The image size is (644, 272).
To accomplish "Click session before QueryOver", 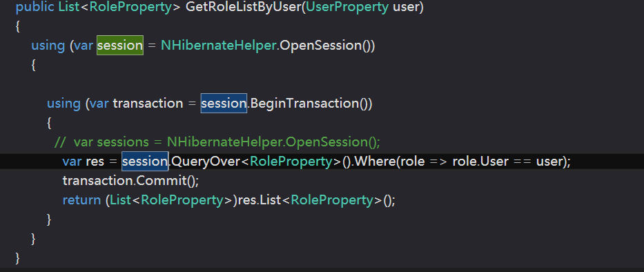I will tap(145, 162).
